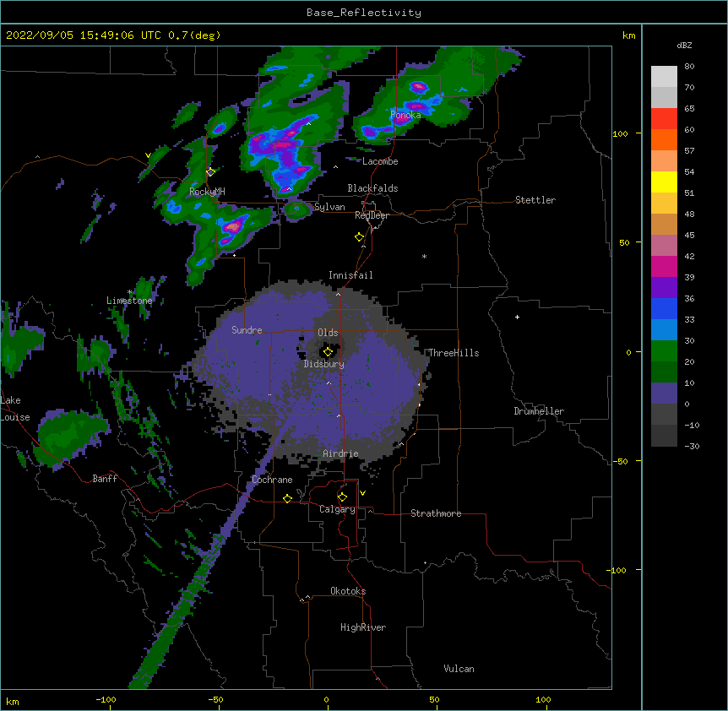Click the Drumheller label
The height and width of the screenshot is (711, 728).
click(539, 411)
